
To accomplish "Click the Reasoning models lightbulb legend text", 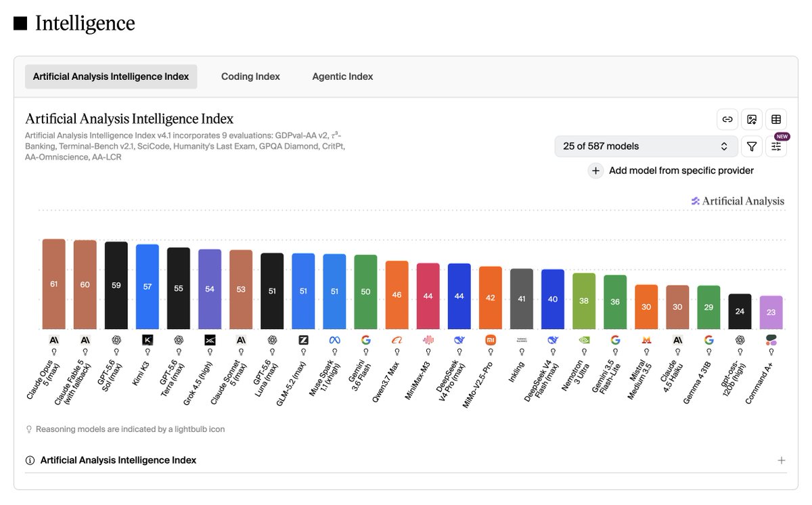I will tap(131, 429).
